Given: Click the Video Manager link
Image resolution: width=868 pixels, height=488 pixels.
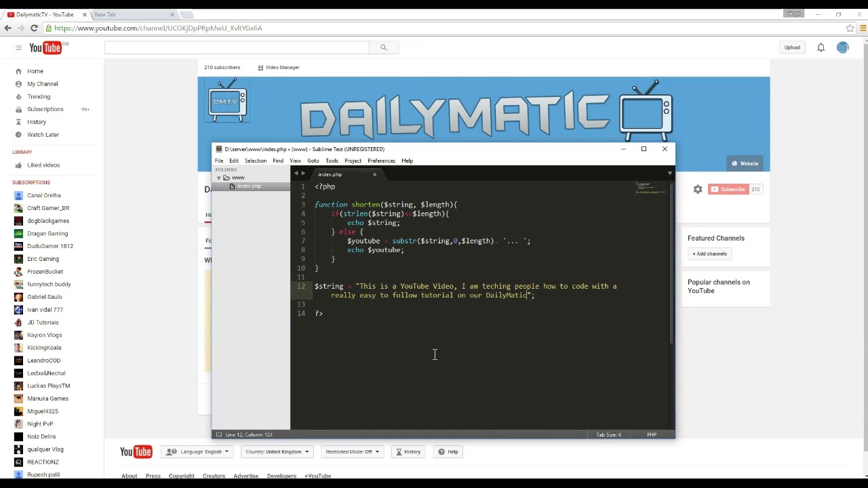Looking at the screenshot, I should point(279,67).
